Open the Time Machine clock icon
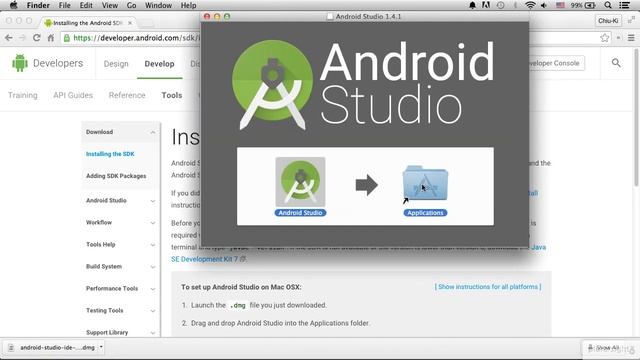The height and width of the screenshot is (360, 640). pyautogui.click(x=500, y=5)
